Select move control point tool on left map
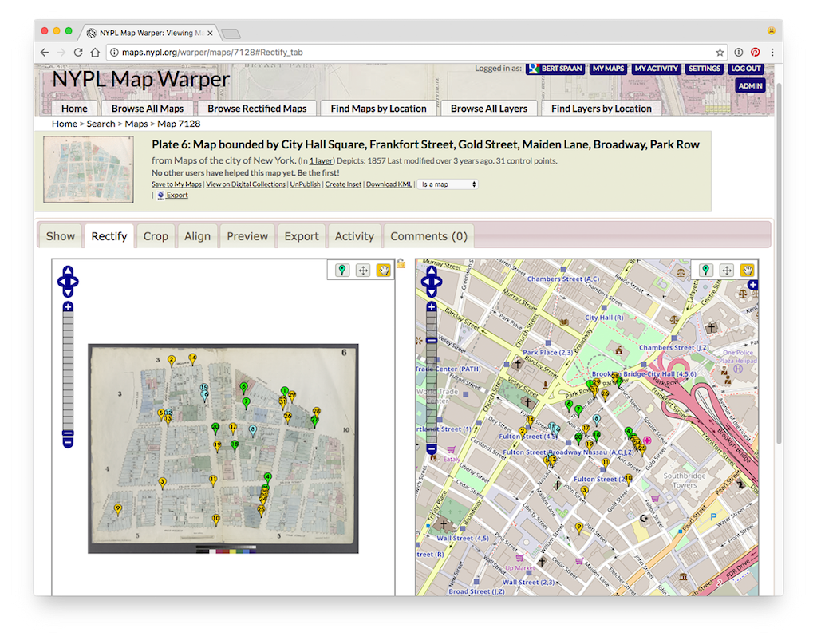Viewport: 817px width, 644px height. pyautogui.click(x=363, y=270)
